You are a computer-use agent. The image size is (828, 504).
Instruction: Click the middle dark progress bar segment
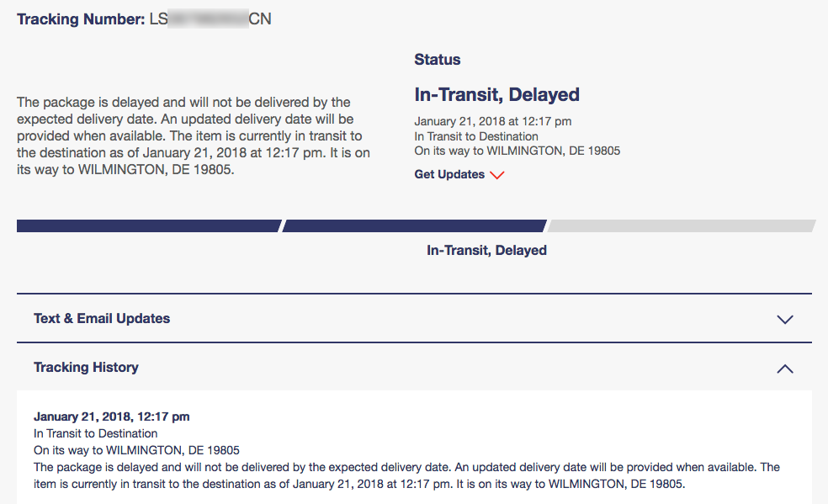(x=415, y=225)
